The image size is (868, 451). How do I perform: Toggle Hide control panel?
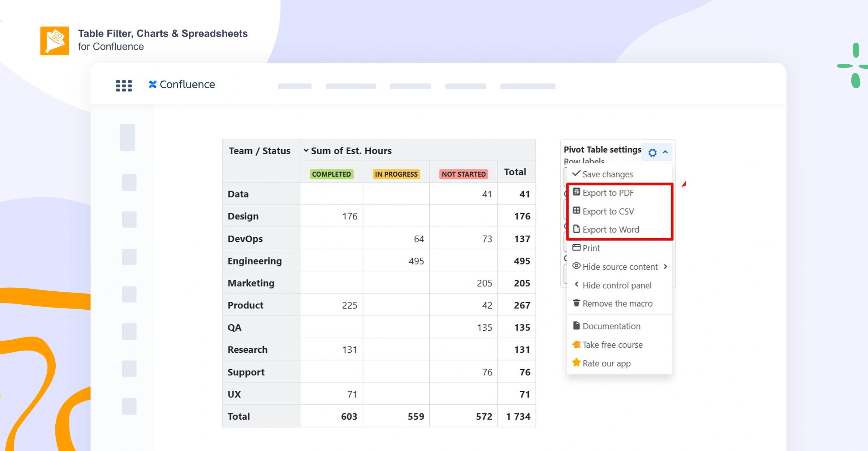(x=617, y=285)
